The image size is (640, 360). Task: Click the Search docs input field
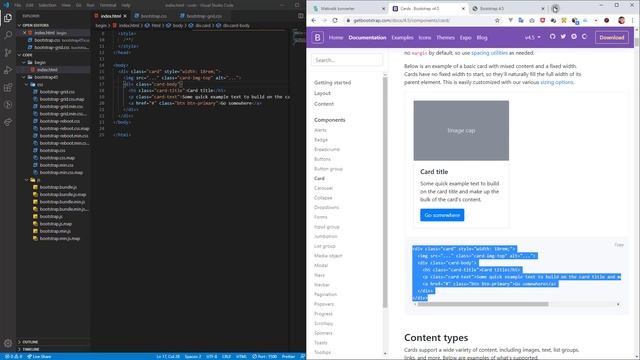[x=347, y=60]
